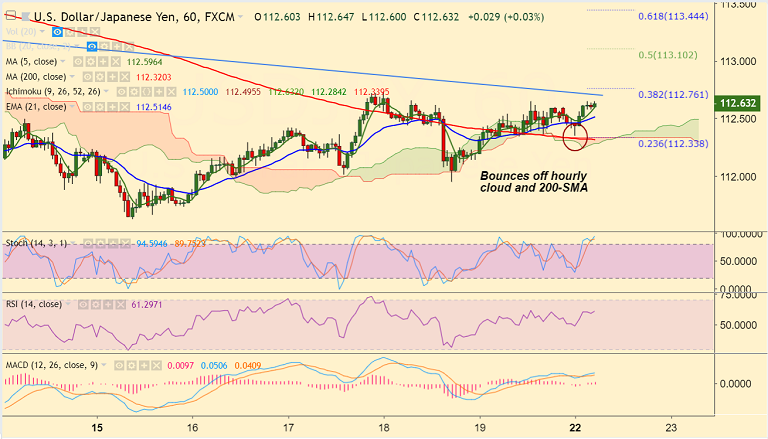Click plus icon next to MA (200, close)

click(113, 77)
